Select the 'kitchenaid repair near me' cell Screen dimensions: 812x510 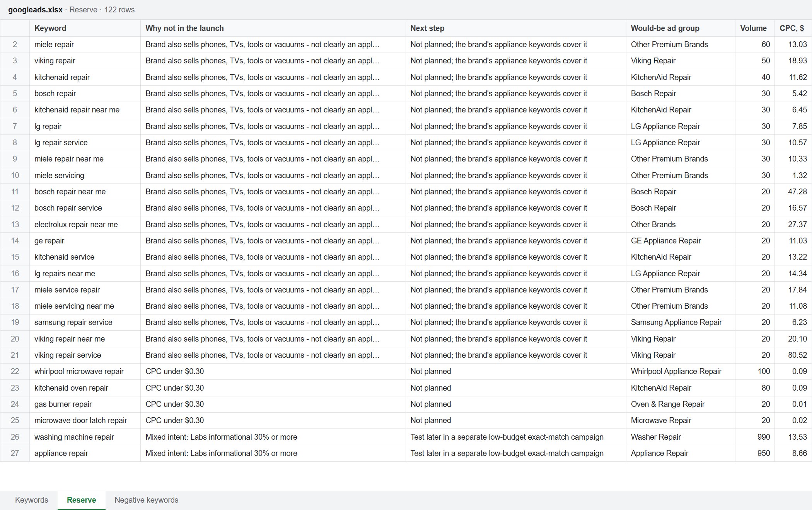pyautogui.click(x=85, y=110)
